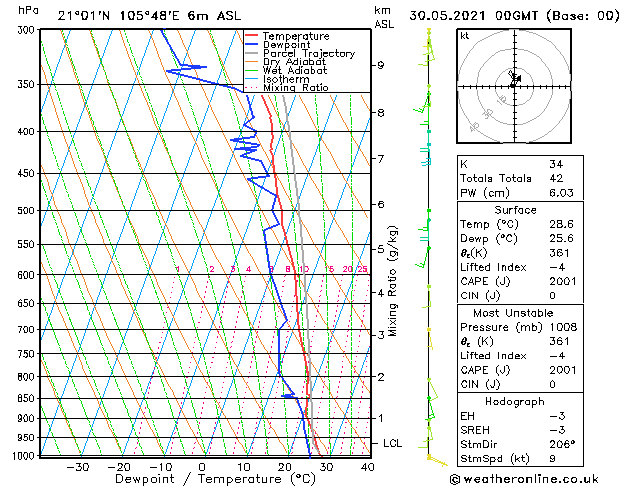Click the "Most Unstable" section heading
This screenshot has width=629, height=486.
pyautogui.click(x=513, y=313)
